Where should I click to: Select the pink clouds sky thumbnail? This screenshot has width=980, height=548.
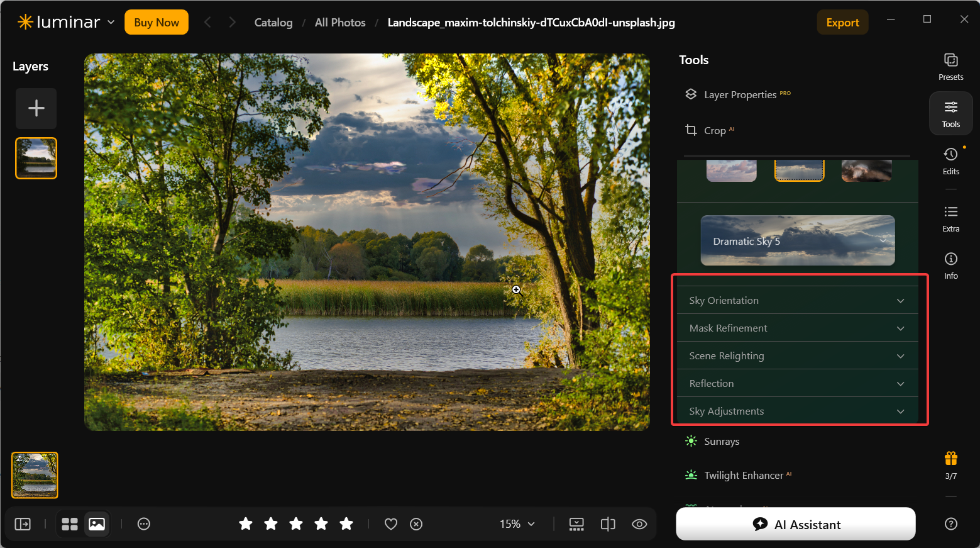coord(731,171)
